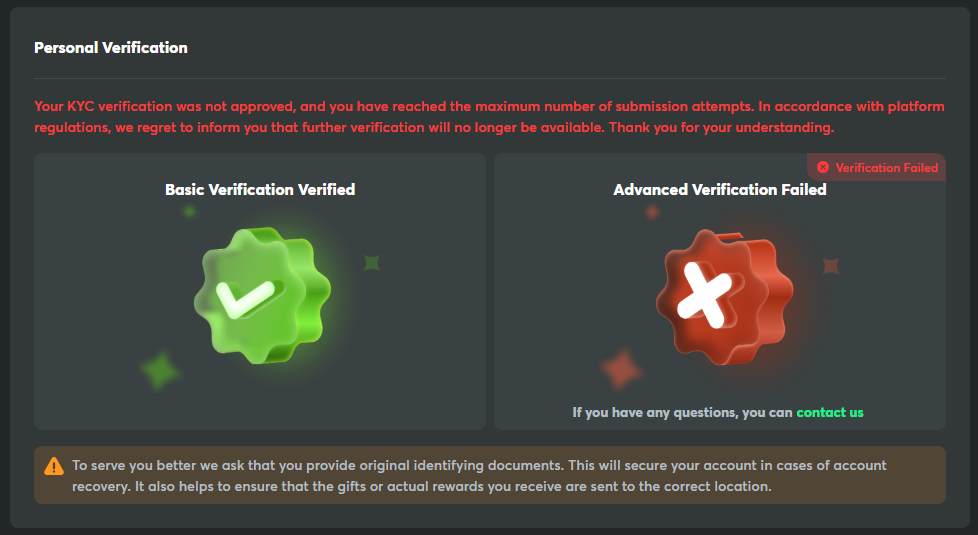
Task: Select the Personal Verification heading
Action: tap(111, 47)
